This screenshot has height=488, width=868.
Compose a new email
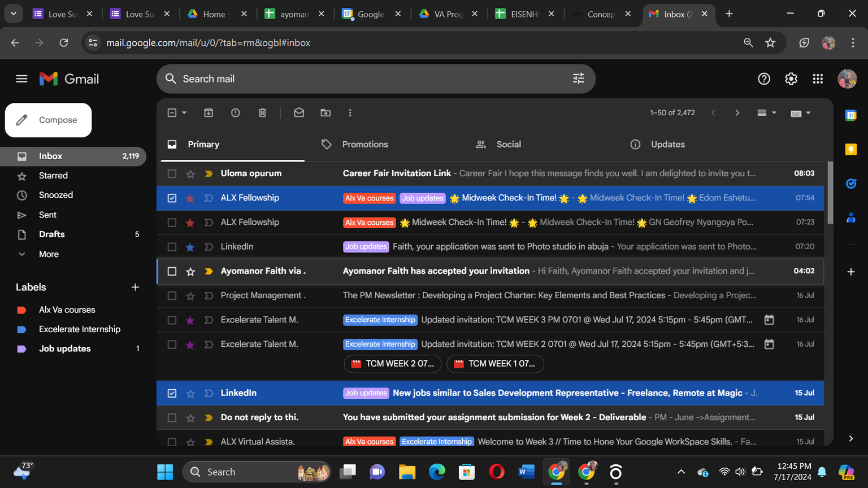click(48, 120)
